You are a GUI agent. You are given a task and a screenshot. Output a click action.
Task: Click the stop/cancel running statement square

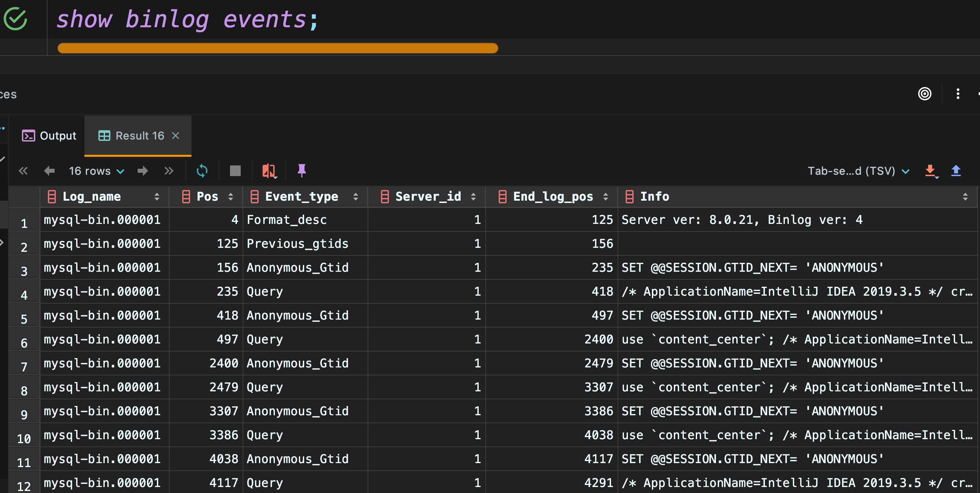coord(235,171)
